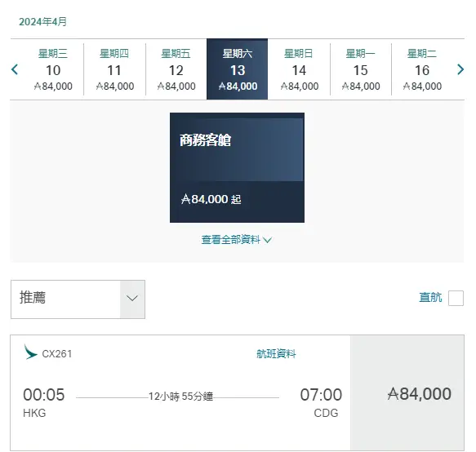This screenshot has height=452, width=476.
Task: Select the A84,000 fare for CX261
Action: click(407, 392)
